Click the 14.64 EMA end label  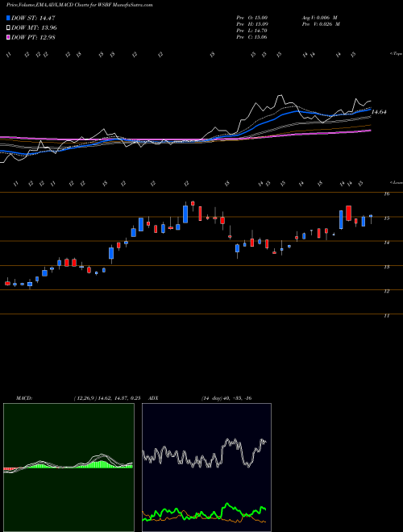[x=379, y=111]
